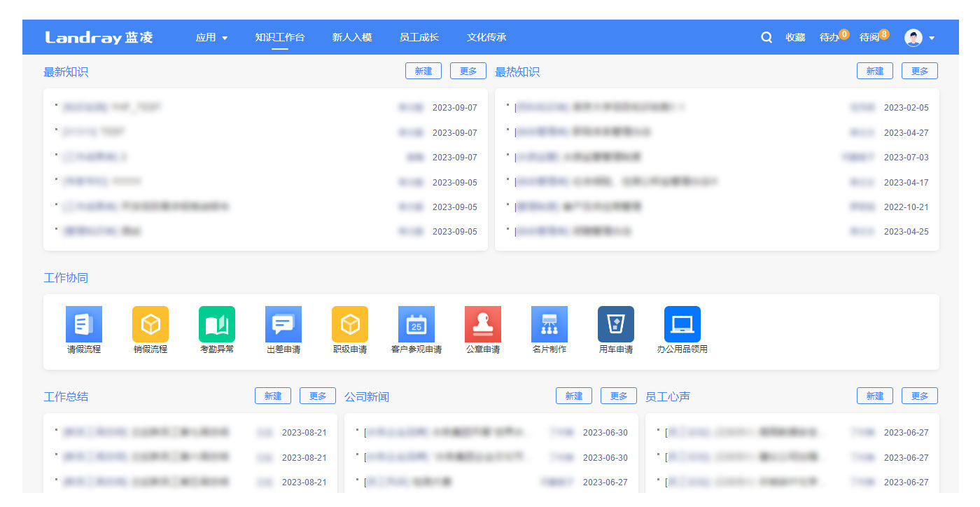Open the 名片制作 icon
This screenshot has height=507, width=980.
pyautogui.click(x=549, y=324)
